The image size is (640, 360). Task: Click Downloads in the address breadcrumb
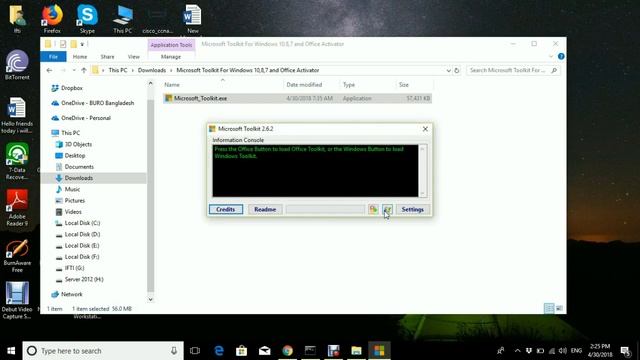[152, 70]
